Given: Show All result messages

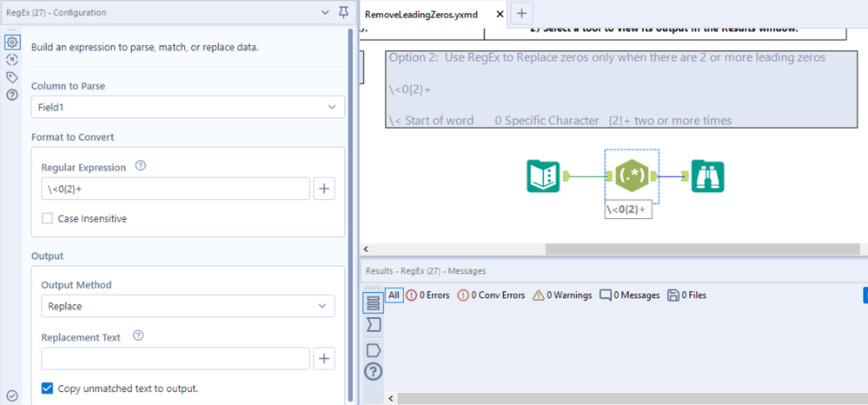Looking at the screenshot, I should tap(394, 295).
